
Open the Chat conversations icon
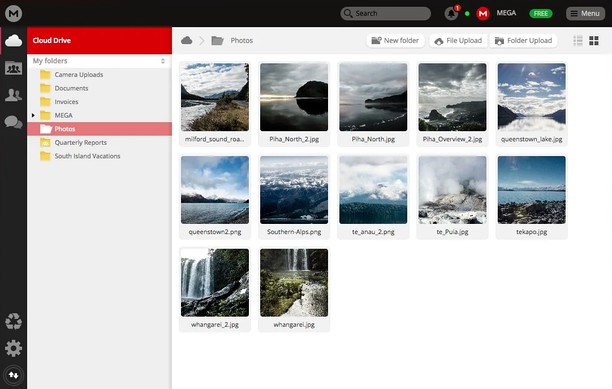pyautogui.click(x=13, y=122)
